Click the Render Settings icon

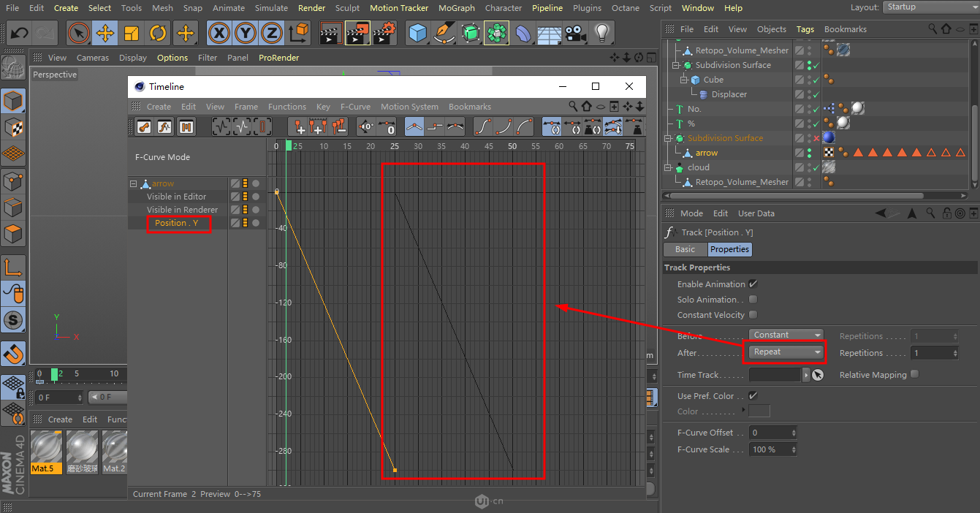click(385, 33)
